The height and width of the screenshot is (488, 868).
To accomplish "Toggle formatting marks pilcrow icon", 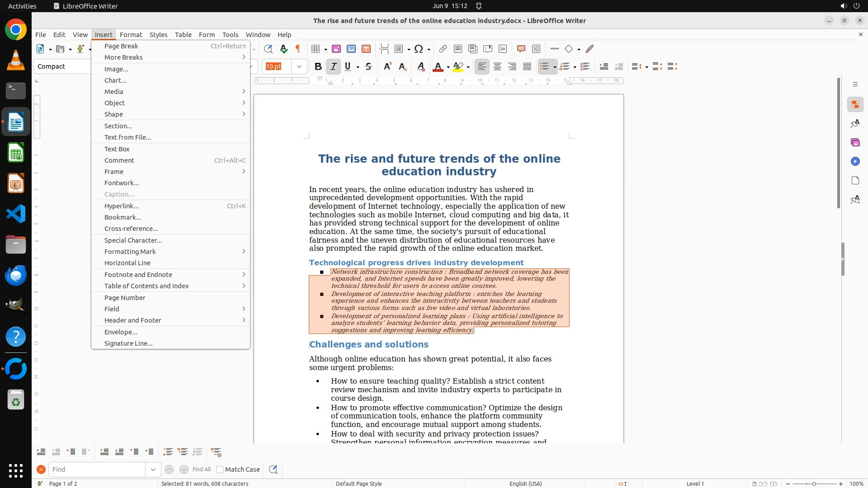I will click(x=298, y=49).
